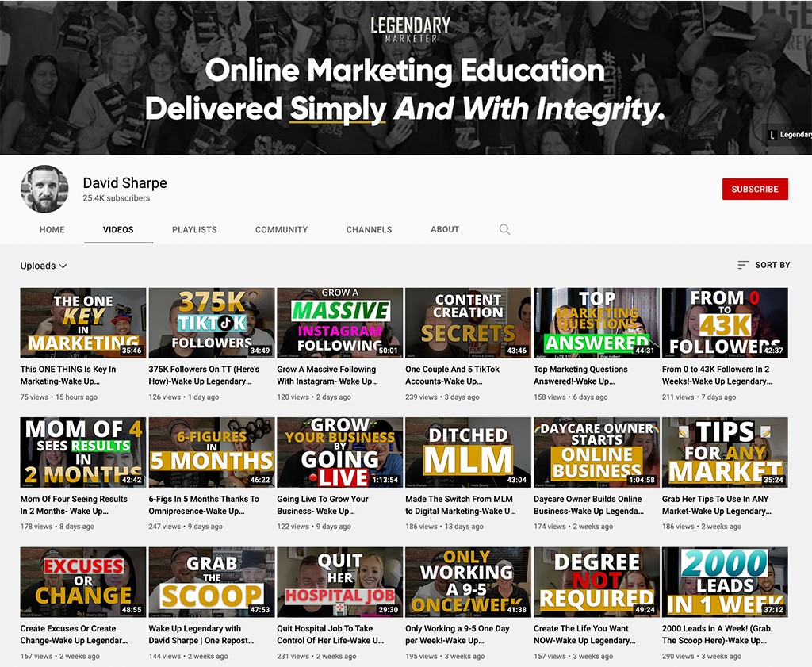Open the Sort By filter icon
812x667 pixels.
[742, 265]
